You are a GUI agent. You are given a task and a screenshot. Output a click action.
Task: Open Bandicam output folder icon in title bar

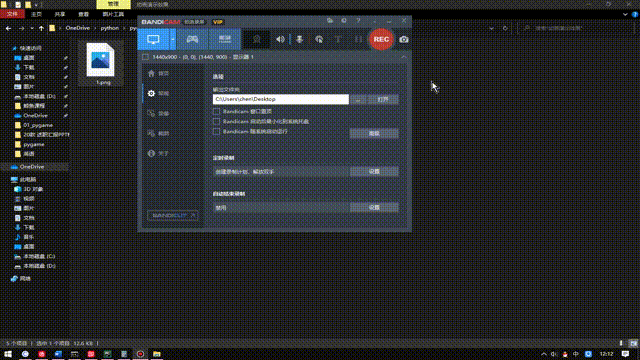click(330, 20)
